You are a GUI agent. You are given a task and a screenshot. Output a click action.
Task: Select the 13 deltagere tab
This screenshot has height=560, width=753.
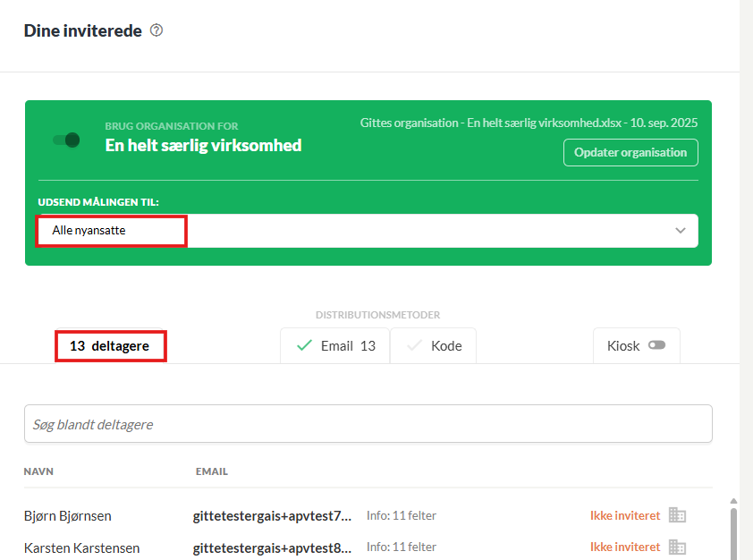point(110,346)
